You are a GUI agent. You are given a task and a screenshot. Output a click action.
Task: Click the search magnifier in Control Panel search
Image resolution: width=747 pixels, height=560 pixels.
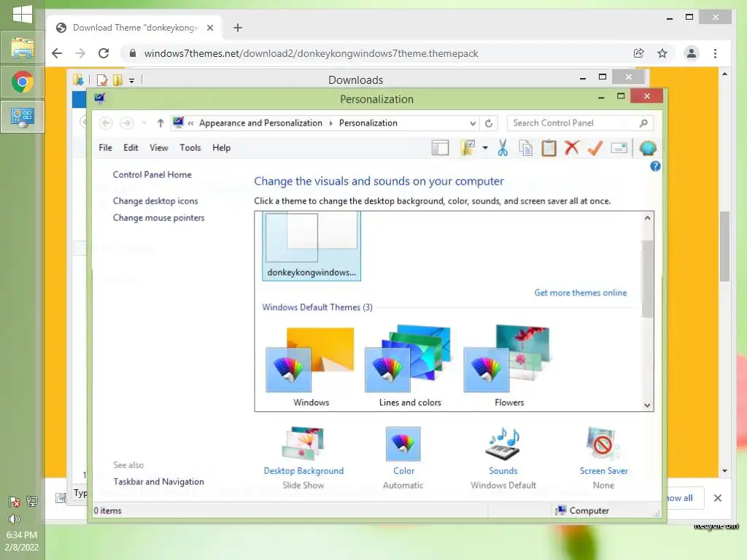(x=643, y=123)
